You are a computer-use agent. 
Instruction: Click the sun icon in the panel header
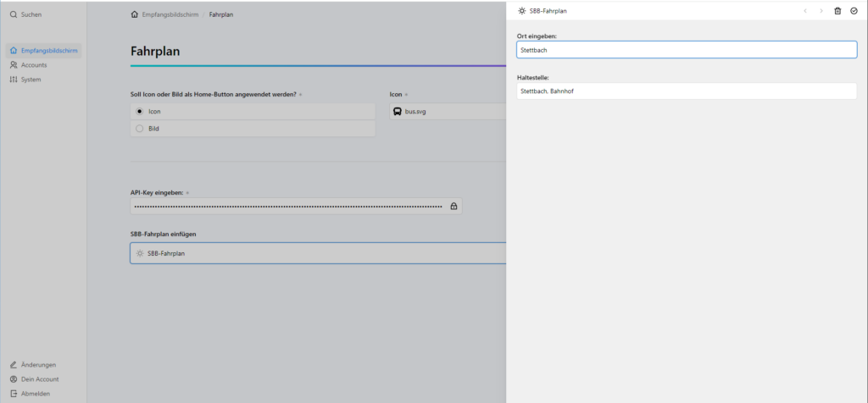click(x=522, y=10)
